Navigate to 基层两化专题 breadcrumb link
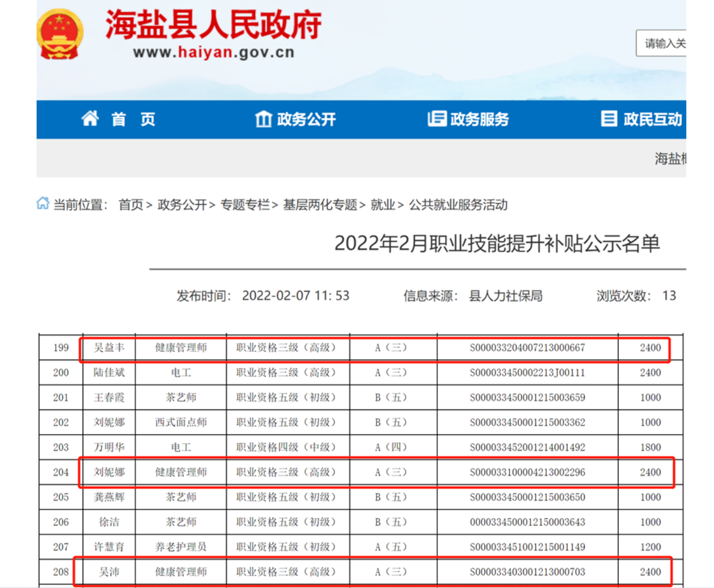714x588 pixels. pos(320,205)
